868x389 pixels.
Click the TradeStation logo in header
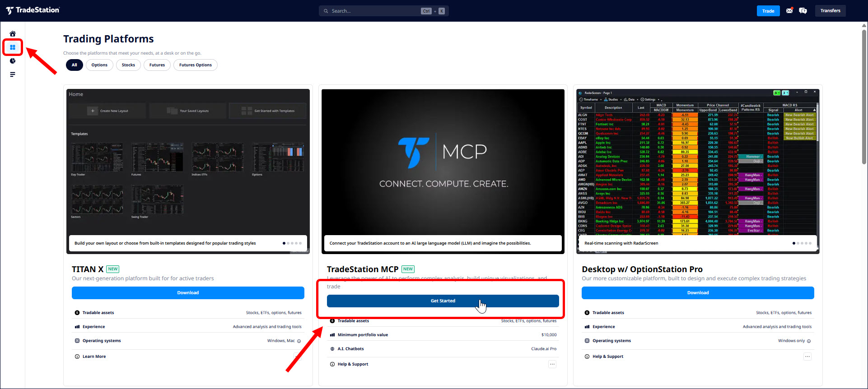point(33,10)
